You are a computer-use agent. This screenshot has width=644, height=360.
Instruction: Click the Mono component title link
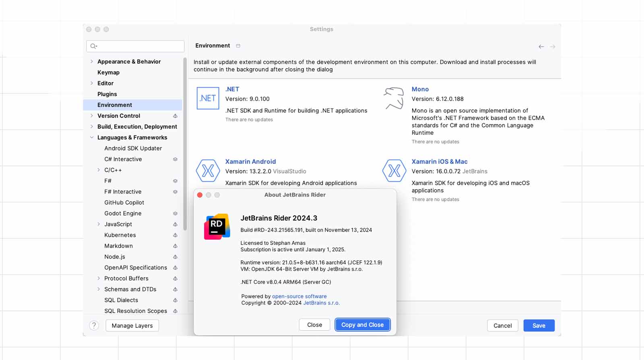tap(420, 89)
